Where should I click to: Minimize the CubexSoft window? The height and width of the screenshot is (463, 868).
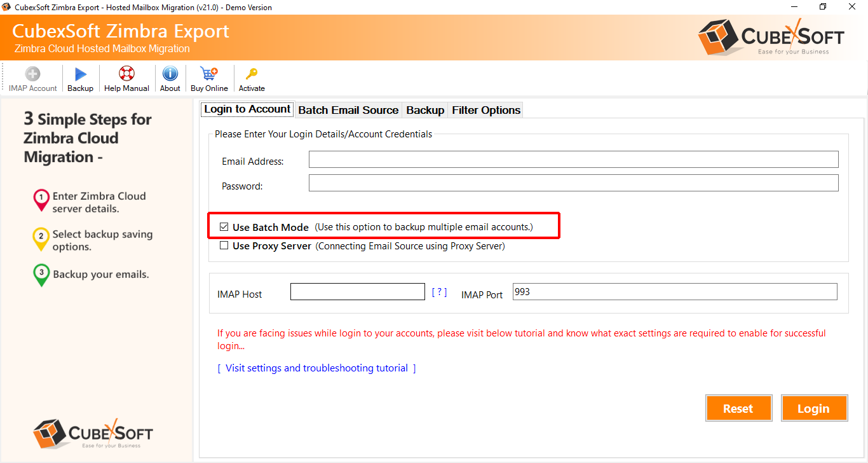794,7
